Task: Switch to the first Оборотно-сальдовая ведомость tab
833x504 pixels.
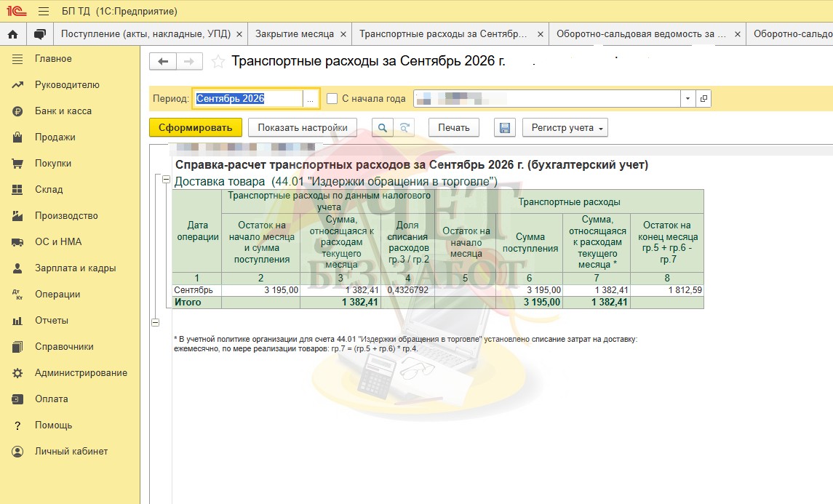Action: point(641,34)
